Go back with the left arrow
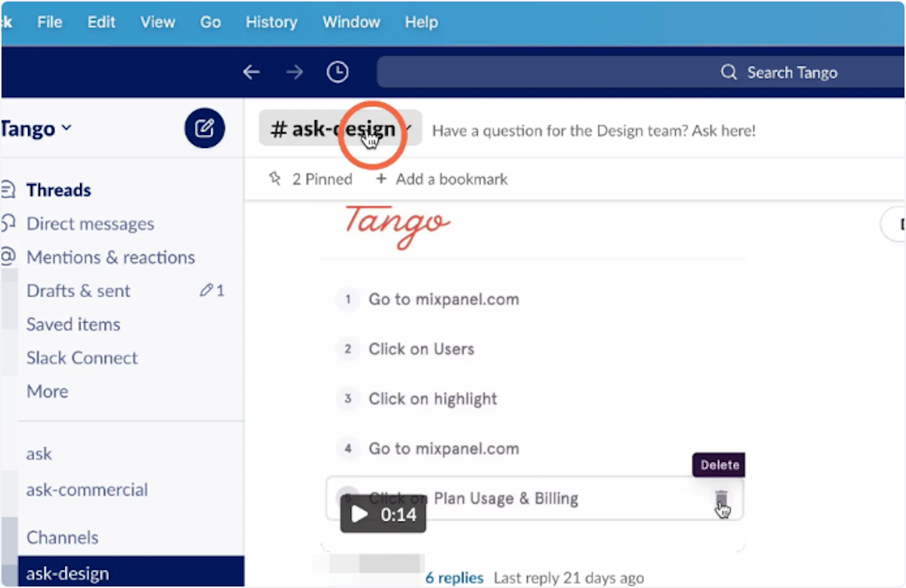Screen dimensions: 906x588 251,72
